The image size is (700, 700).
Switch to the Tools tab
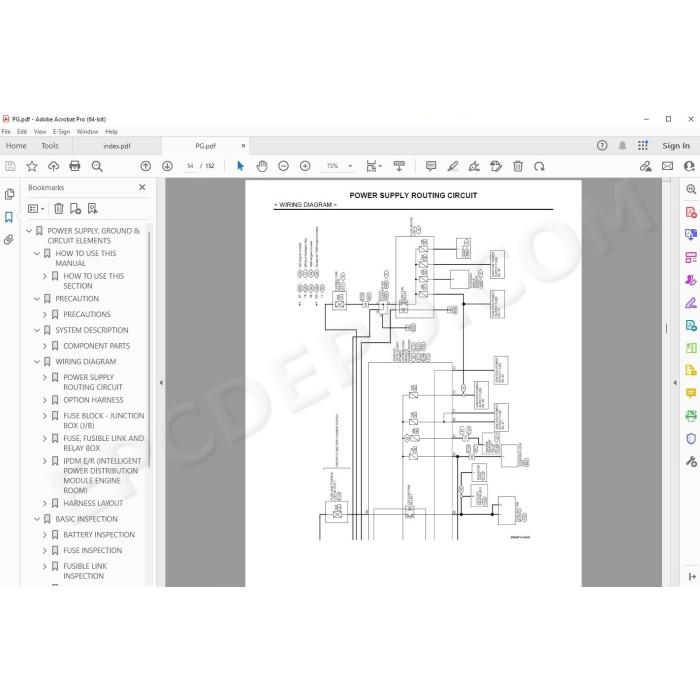[x=50, y=146]
